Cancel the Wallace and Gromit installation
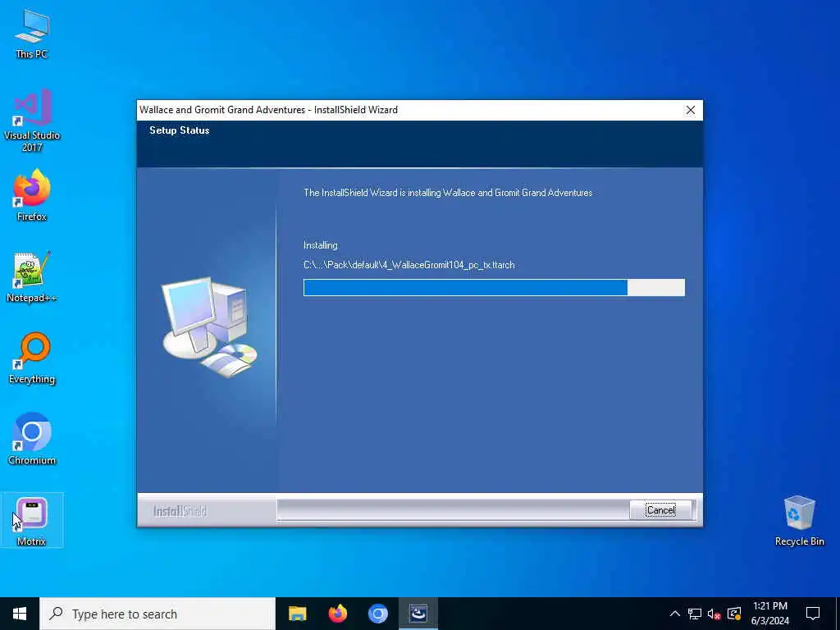This screenshot has height=630, width=840. (x=660, y=510)
